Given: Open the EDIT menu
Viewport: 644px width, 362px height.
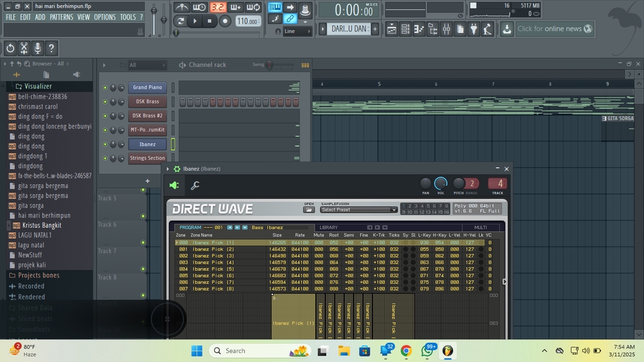Looking at the screenshot, I should [25, 17].
